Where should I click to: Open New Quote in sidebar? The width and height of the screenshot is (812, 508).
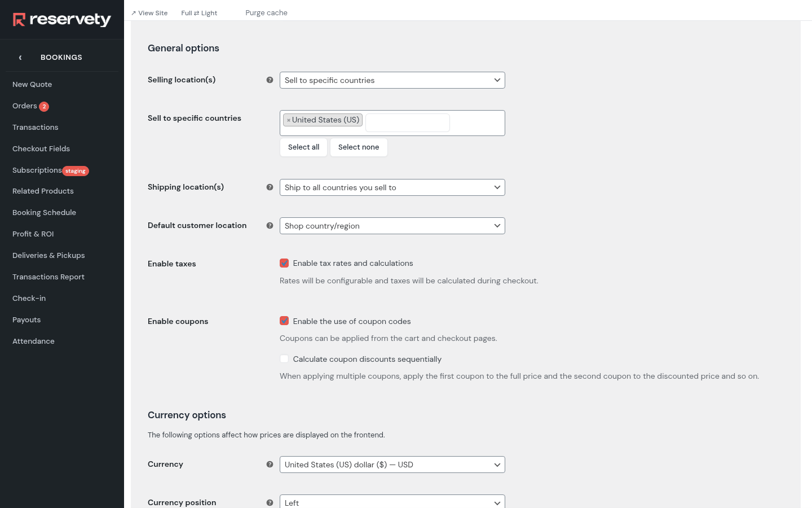point(32,85)
